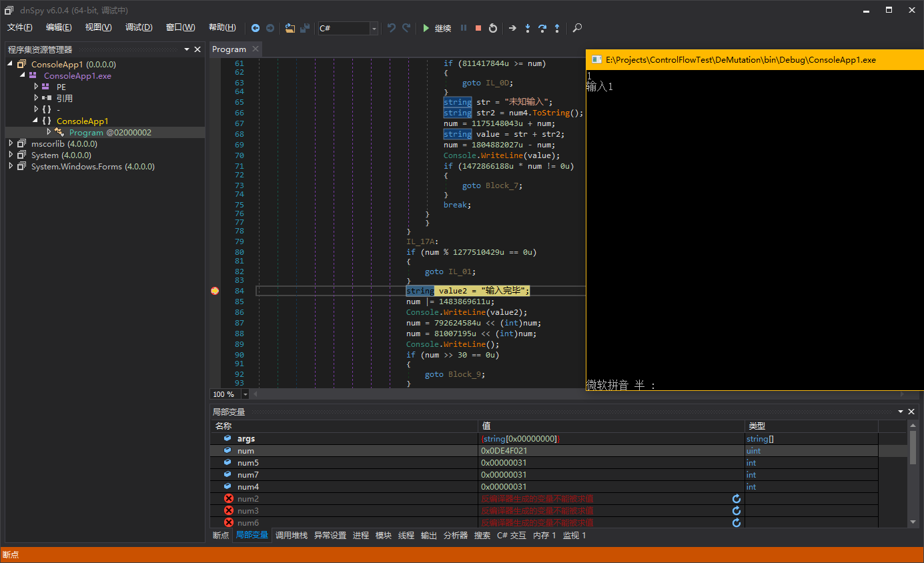Click the navigate back arrow icon
Screen dimensions: 924x563
coord(256,28)
